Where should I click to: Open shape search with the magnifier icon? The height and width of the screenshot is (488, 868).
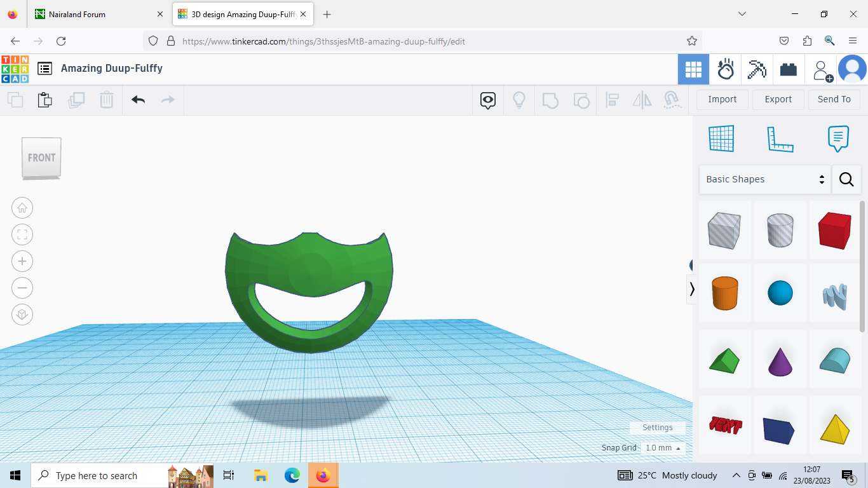[846, 179]
